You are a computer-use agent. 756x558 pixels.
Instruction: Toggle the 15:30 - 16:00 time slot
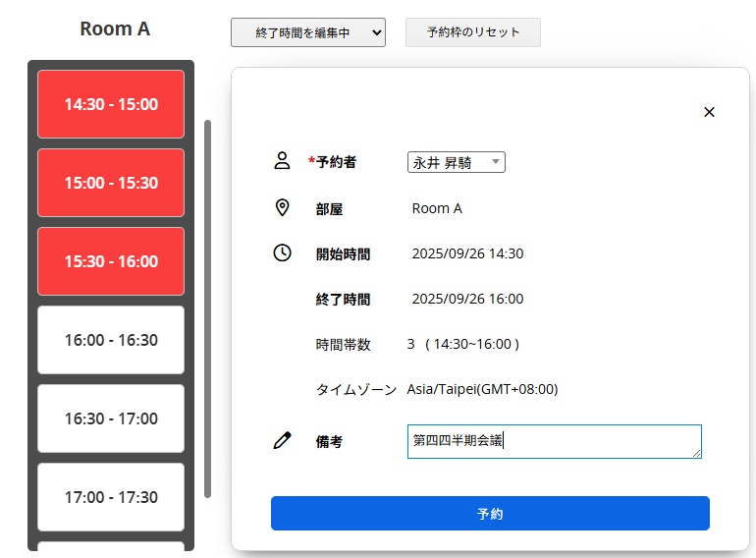coord(111,261)
